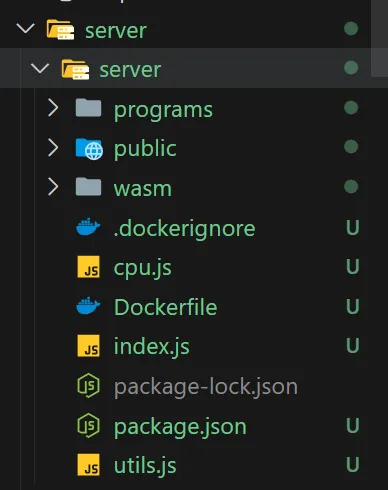Expand the wasm folder chevron
Screen dimensions: 388x490
click(53, 187)
